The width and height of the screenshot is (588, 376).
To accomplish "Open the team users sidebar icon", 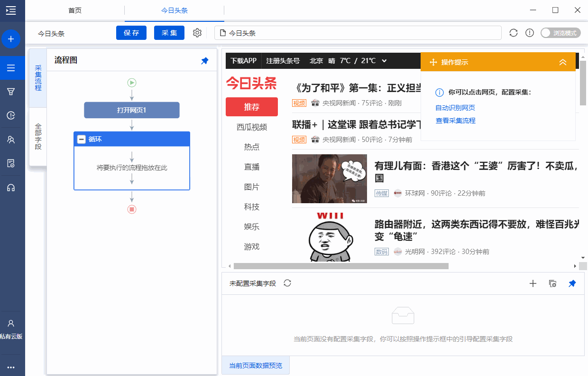I will point(11,140).
